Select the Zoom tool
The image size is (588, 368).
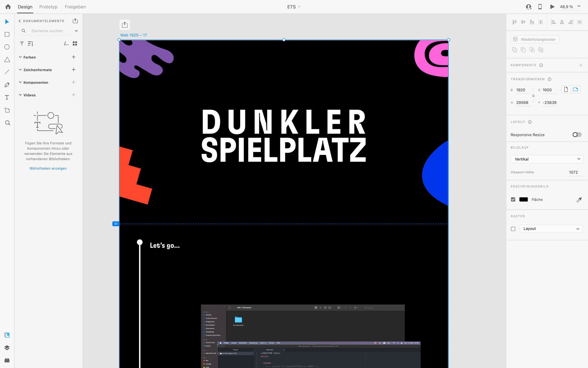(x=8, y=123)
